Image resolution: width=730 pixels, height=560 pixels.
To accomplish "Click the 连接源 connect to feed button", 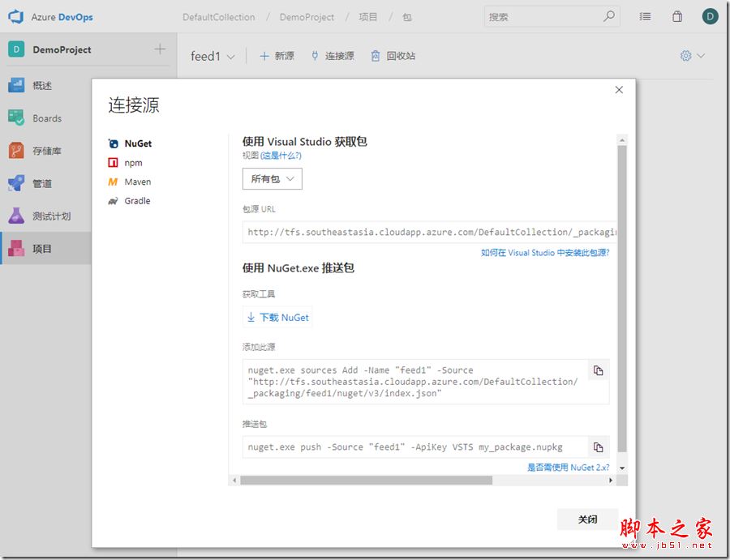I will [333, 56].
